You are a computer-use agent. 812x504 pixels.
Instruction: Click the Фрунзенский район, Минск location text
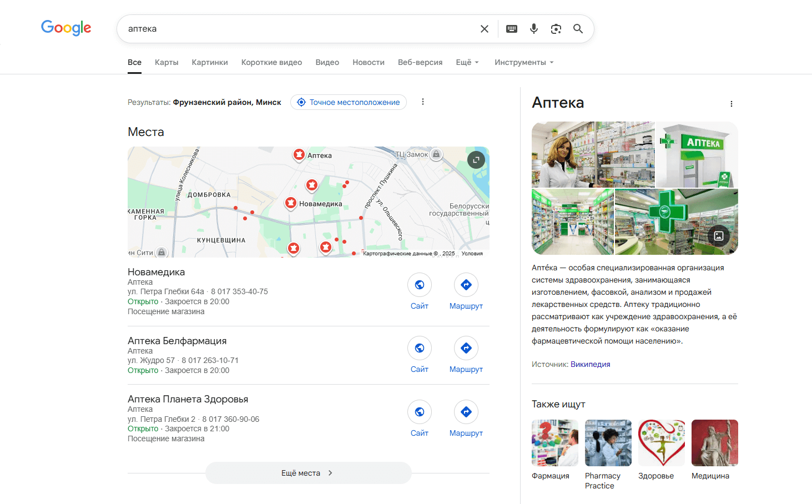tap(227, 102)
